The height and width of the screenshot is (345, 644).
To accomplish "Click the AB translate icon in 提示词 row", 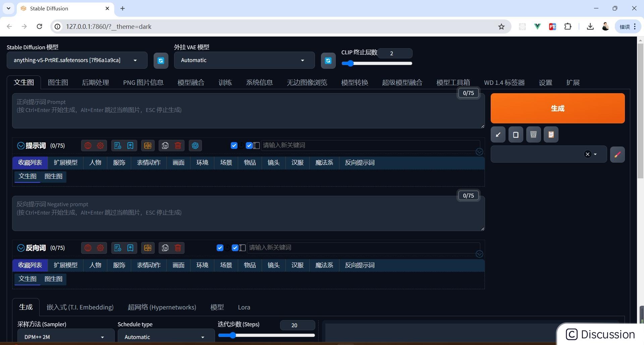I will coord(148,146).
